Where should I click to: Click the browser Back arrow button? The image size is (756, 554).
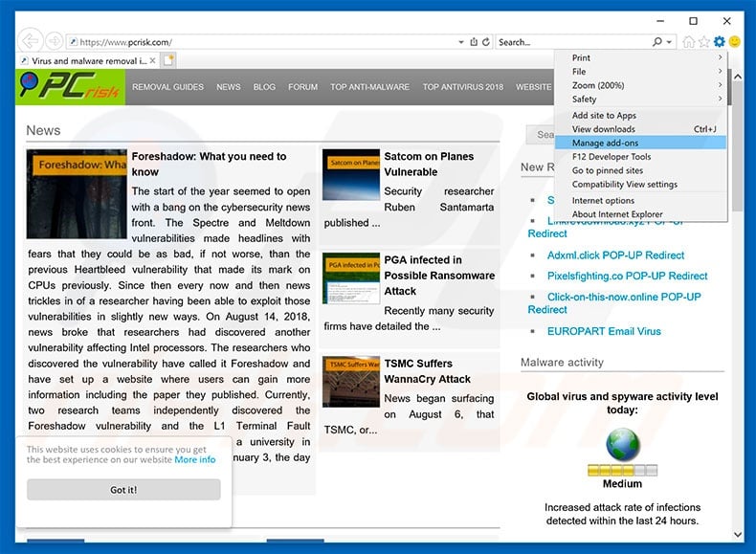pos(31,41)
